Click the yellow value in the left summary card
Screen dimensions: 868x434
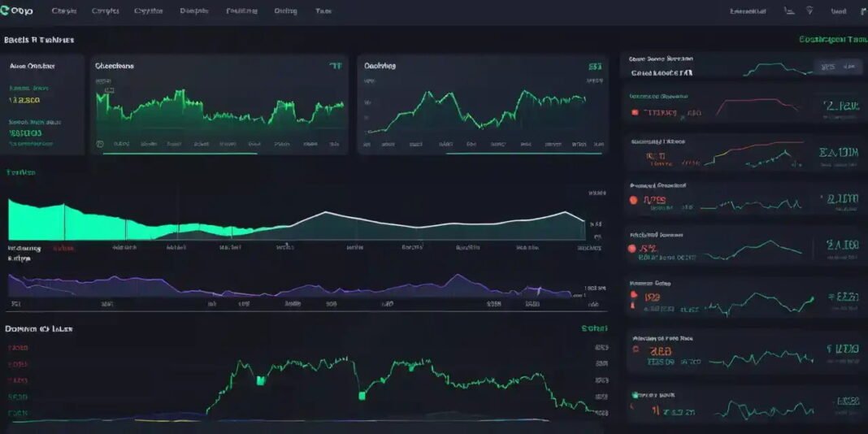(24, 101)
